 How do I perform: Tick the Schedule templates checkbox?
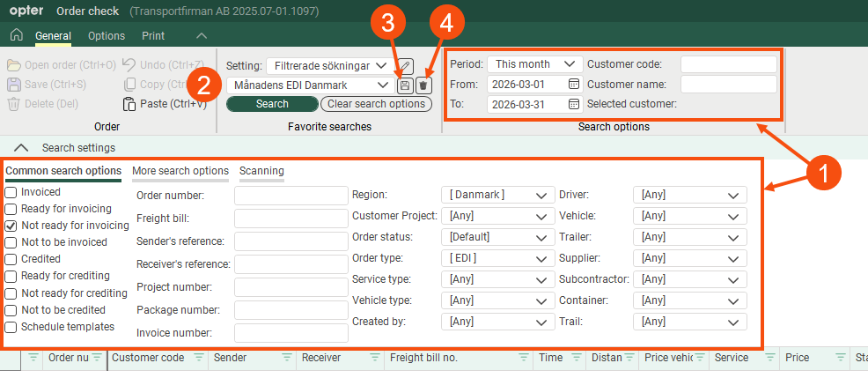pos(11,327)
